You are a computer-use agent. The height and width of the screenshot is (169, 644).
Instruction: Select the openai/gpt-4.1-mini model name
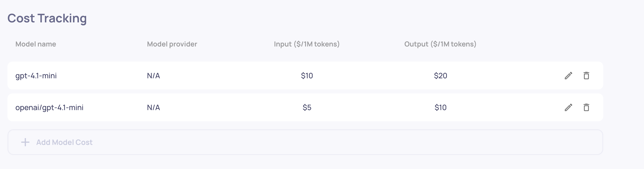tap(49, 107)
